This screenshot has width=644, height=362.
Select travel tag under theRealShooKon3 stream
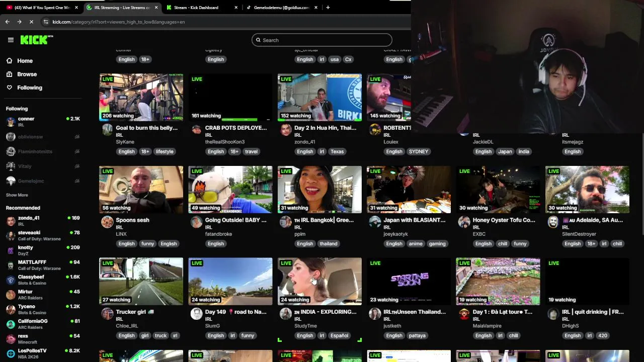[x=251, y=151]
